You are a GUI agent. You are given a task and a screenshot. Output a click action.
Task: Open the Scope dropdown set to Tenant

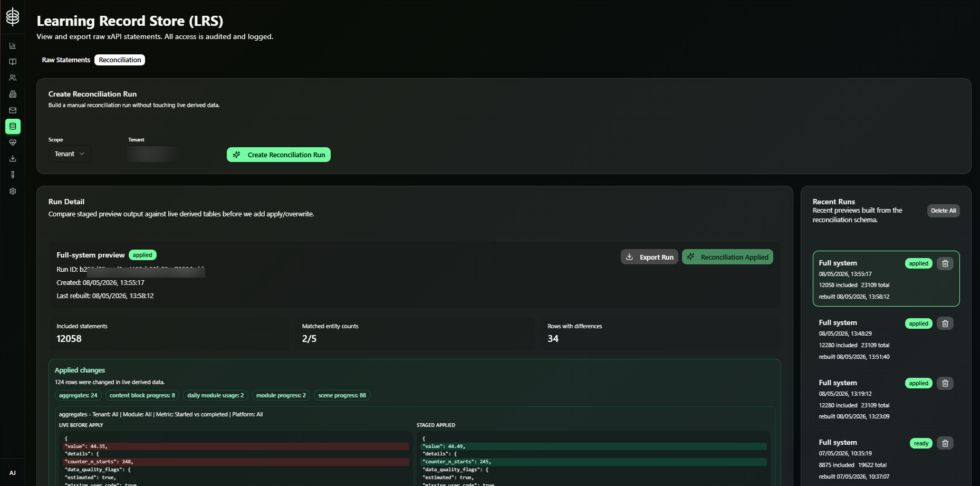[70, 154]
